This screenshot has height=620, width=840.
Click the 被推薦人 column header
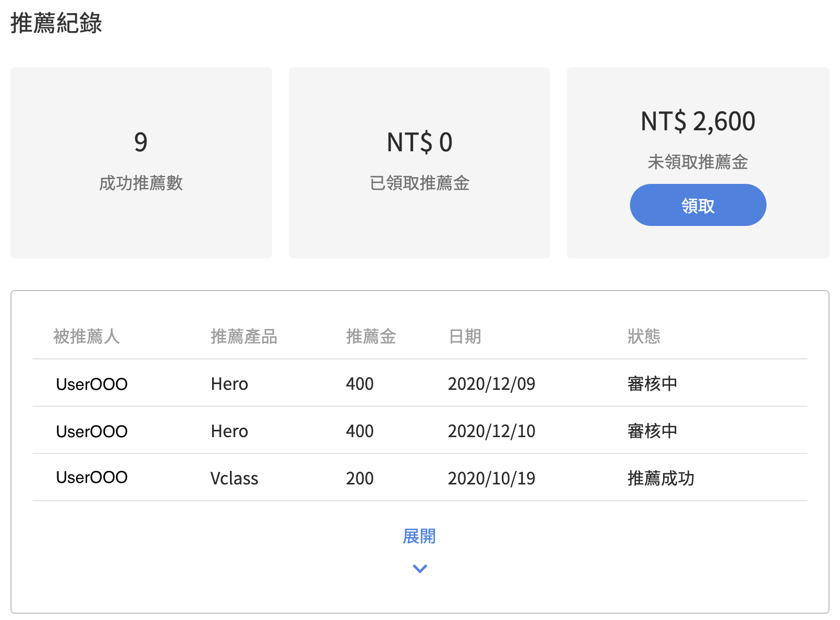click(87, 336)
